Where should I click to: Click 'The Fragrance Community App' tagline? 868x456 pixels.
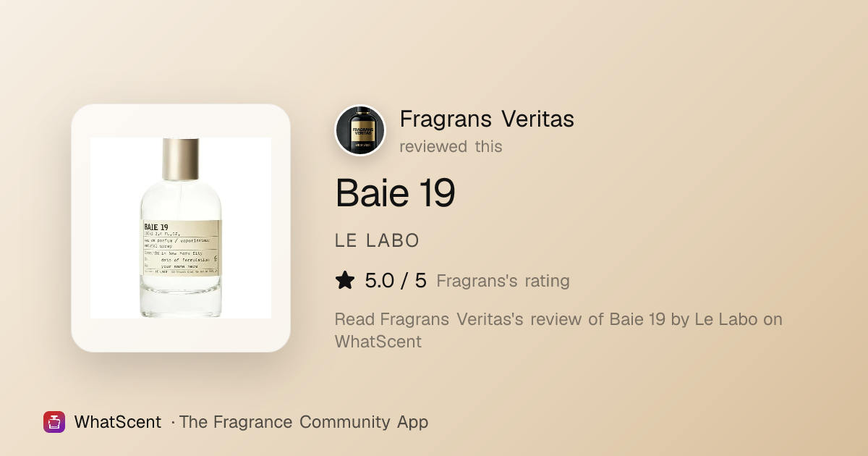coord(304,422)
